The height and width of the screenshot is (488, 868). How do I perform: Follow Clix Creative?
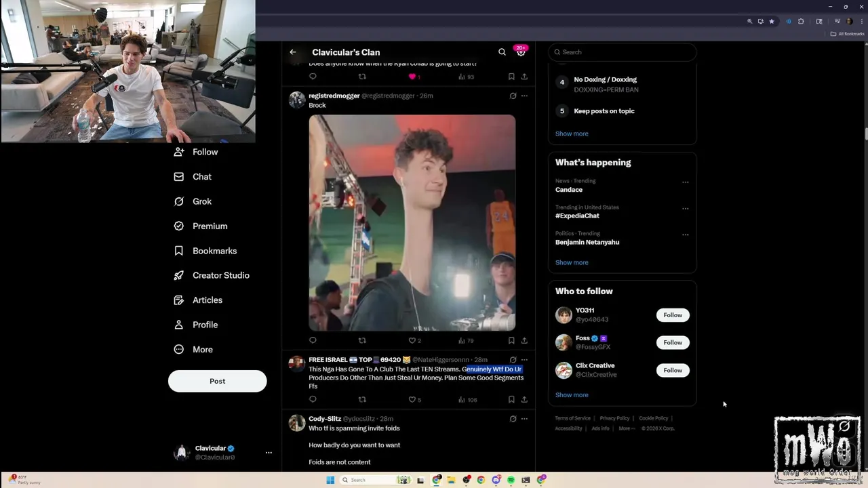(673, 370)
